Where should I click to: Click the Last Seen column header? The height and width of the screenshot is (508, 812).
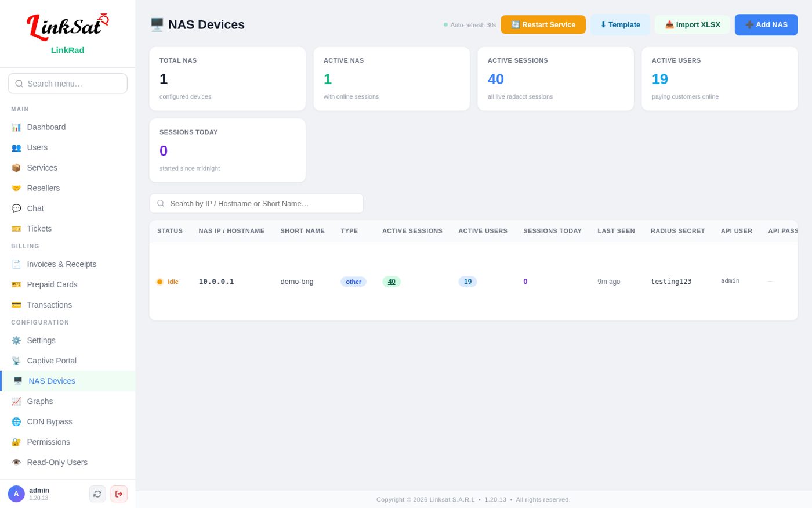point(617,231)
